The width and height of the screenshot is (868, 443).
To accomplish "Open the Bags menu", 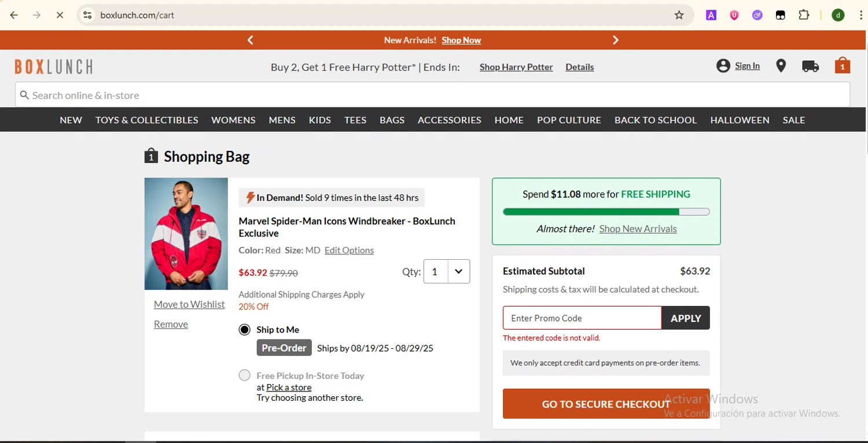I will tap(392, 120).
